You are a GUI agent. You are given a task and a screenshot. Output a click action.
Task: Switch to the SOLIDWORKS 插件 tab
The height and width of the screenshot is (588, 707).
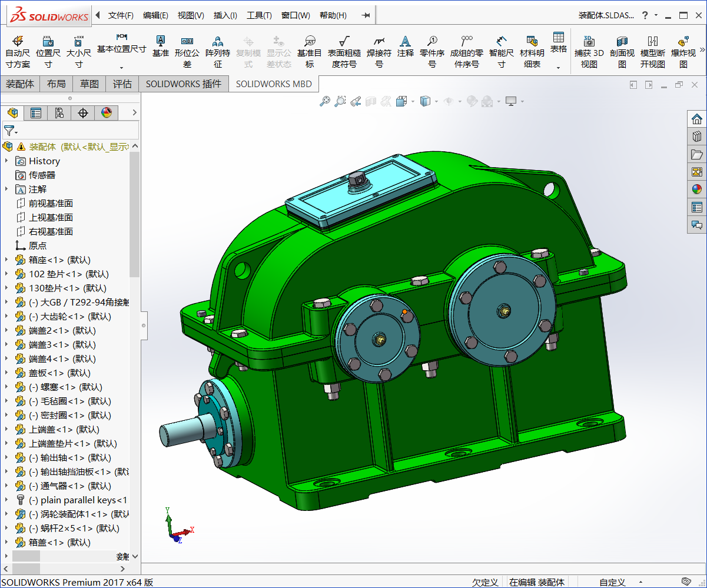click(184, 84)
